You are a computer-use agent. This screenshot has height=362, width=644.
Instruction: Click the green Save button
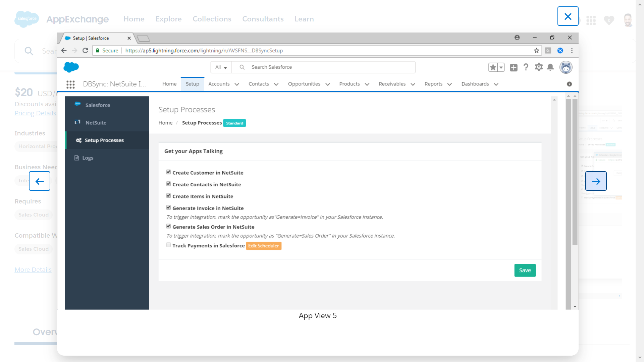tap(525, 270)
